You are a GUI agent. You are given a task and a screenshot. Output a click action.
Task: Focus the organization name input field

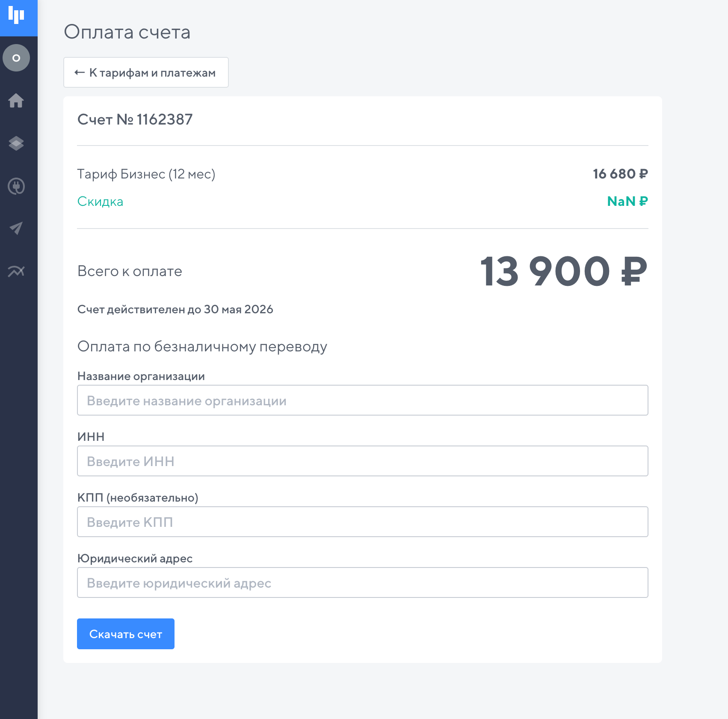point(363,400)
